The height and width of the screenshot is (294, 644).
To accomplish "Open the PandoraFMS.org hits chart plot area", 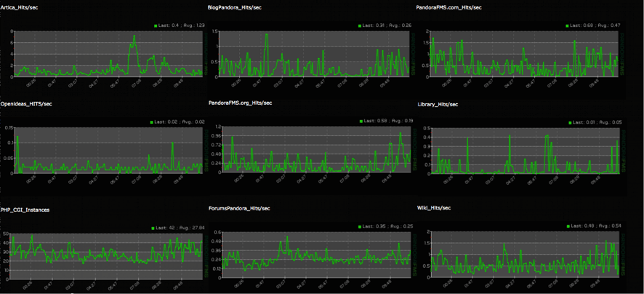I will point(317,149).
